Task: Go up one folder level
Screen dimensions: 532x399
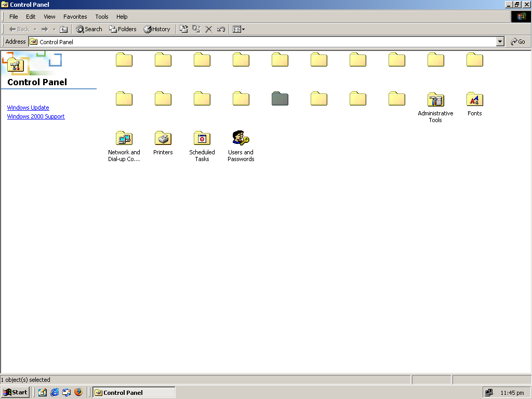Action: coord(63,29)
